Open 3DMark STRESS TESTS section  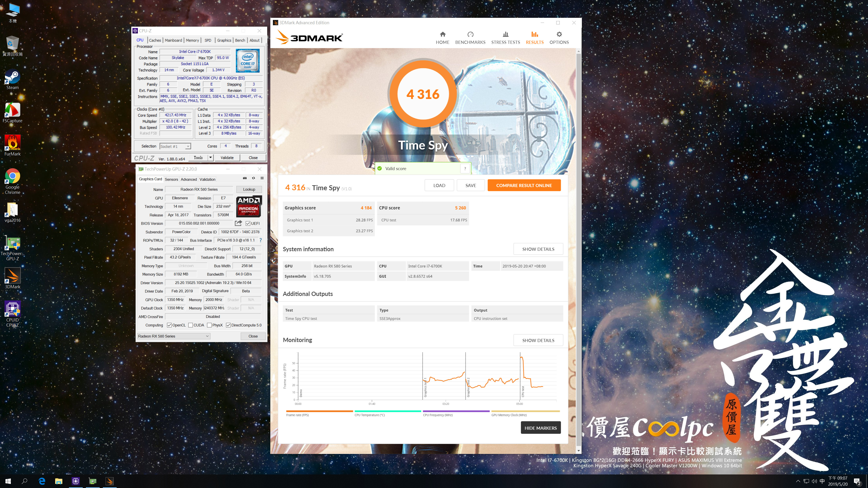point(505,38)
